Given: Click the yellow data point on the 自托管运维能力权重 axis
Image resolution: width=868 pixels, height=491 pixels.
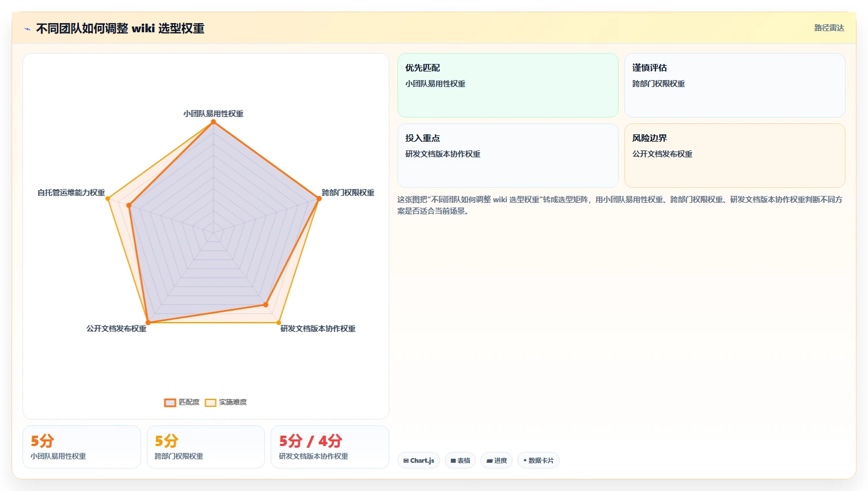Looking at the screenshot, I should (x=108, y=198).
